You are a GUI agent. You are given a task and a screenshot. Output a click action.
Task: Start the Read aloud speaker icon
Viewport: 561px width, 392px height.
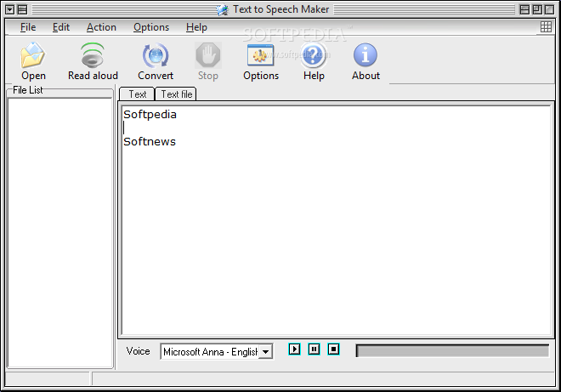93,56
